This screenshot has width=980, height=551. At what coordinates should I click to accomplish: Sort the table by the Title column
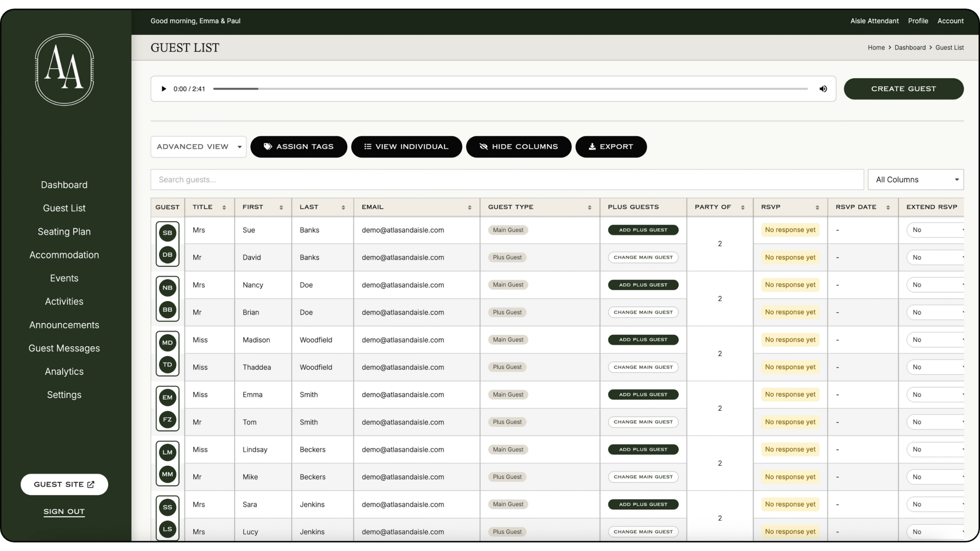(224, 207)
